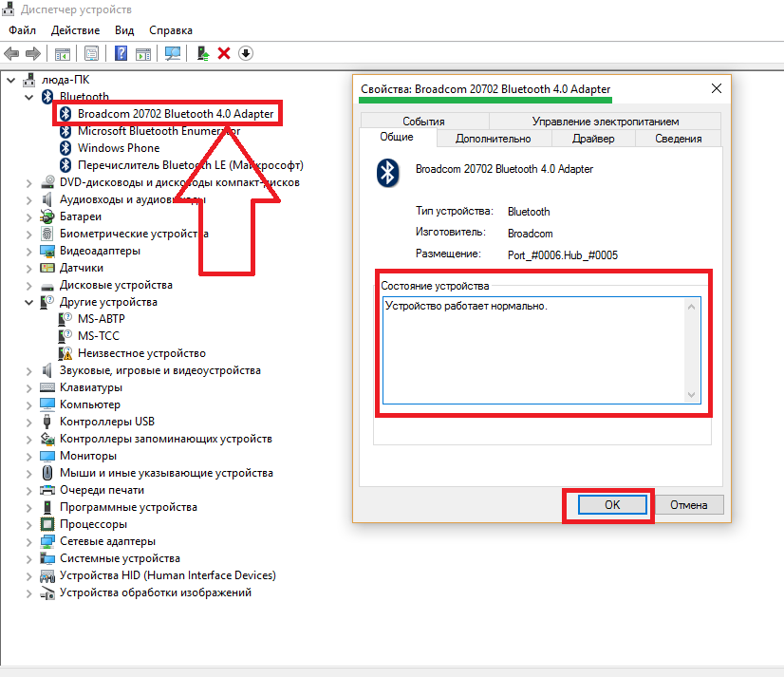Click the large Bluetooth icon in properties dialog
Image resolution: width=784 pixels, height=677 pixels.
(387, 173)
